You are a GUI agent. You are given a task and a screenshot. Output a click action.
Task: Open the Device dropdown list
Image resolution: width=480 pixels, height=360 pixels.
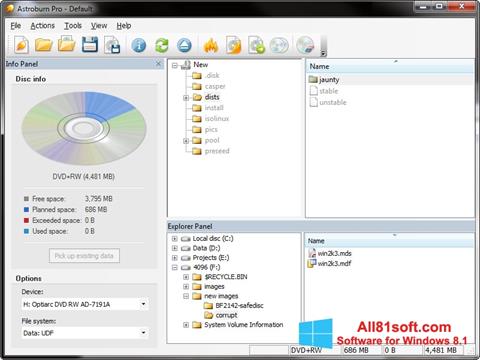pyautogui.click(x=143, y=304)
